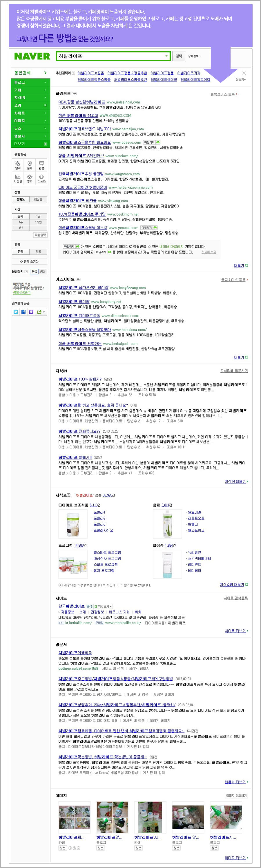Click the 옵션유지 help question mark

[27, 271]
